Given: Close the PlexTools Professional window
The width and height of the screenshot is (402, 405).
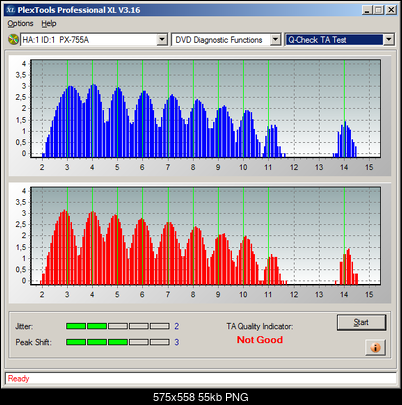Looking at the screenshot, I should pyautogui.click(x=391, y=10).
